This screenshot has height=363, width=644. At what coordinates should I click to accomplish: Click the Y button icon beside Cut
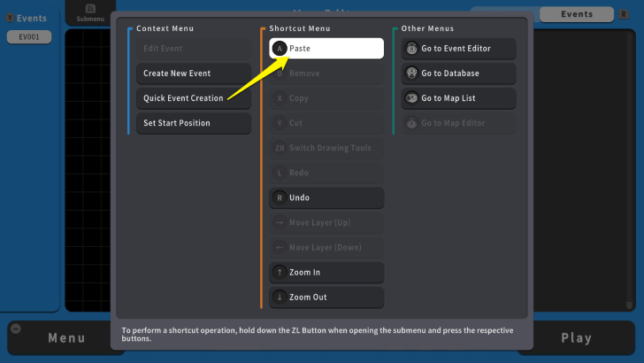tap(280, 123)
